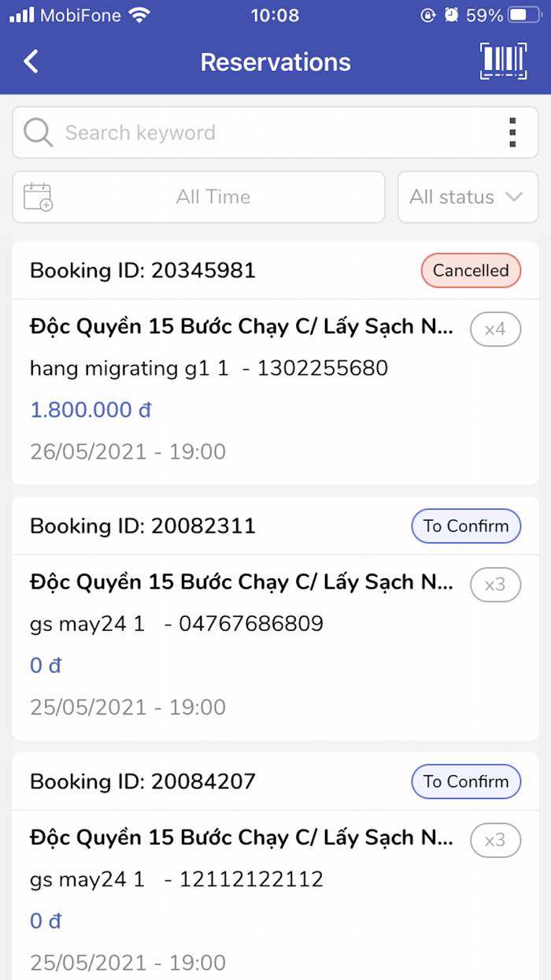Viewport: 551px width, 980px height.
Task: Tap To Confirm on booking 20084207
Action: pyautogui.click(x=466, y=781)
